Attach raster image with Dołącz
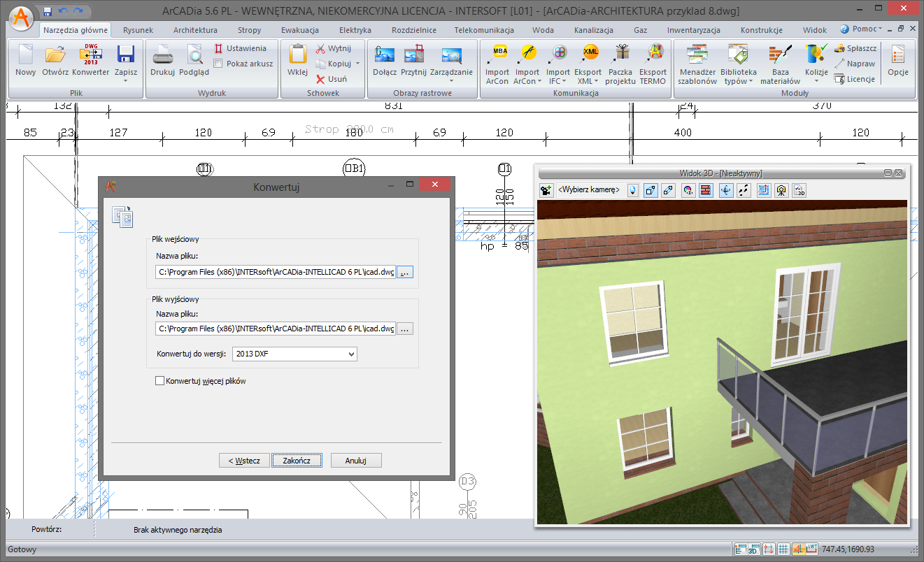924x562 pixels. (385, 60)
